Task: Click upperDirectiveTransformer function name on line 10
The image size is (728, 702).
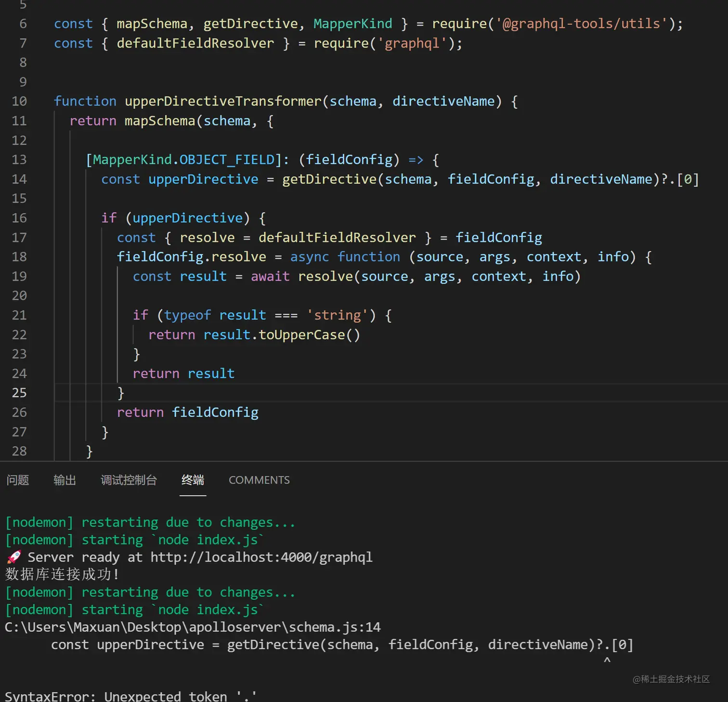Action: click(223, 101)
